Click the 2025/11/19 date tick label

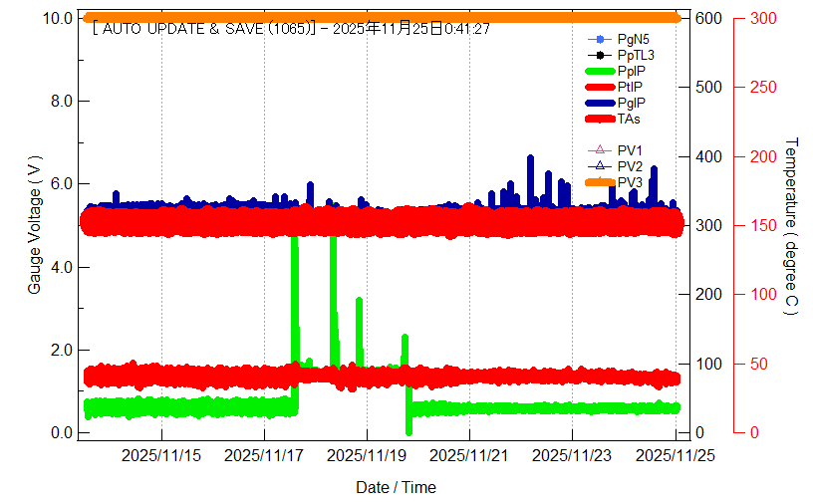point(367,455)
